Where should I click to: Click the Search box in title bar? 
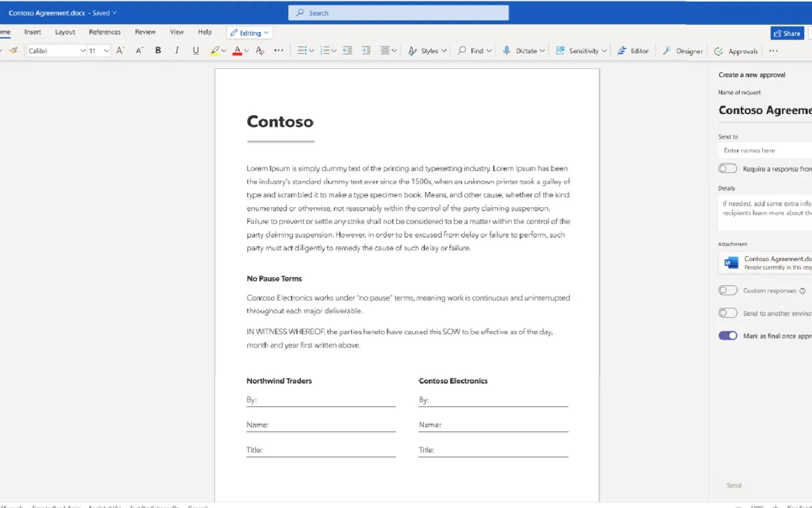pyautogui.click(x=398, y=13)
